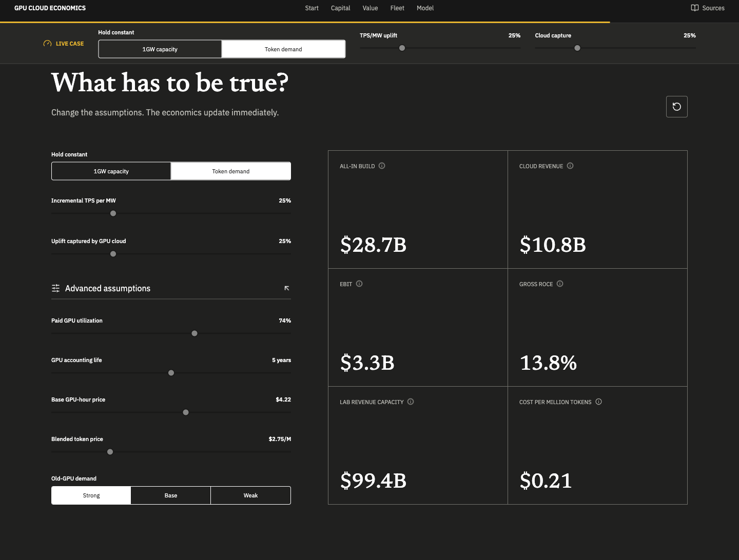Image resolution: width=739 pixels, height=560 pixels.
Task: Select Token demand in main Hold constant
Action: [x=231, y=171]
